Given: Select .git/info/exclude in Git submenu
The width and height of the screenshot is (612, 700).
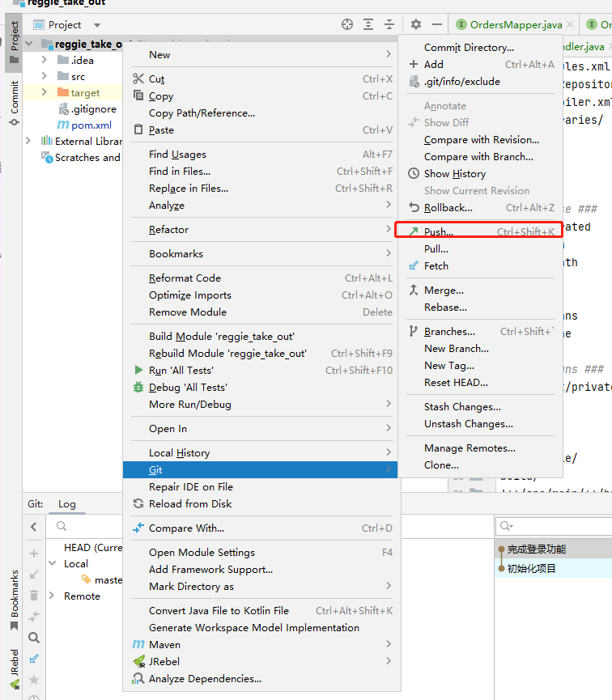Looking at the screenshot, I should 480,81.
